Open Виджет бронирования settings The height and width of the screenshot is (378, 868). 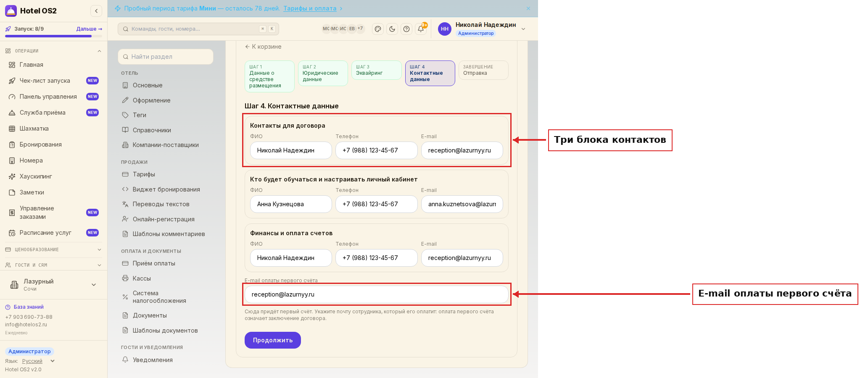coord(166,189)
